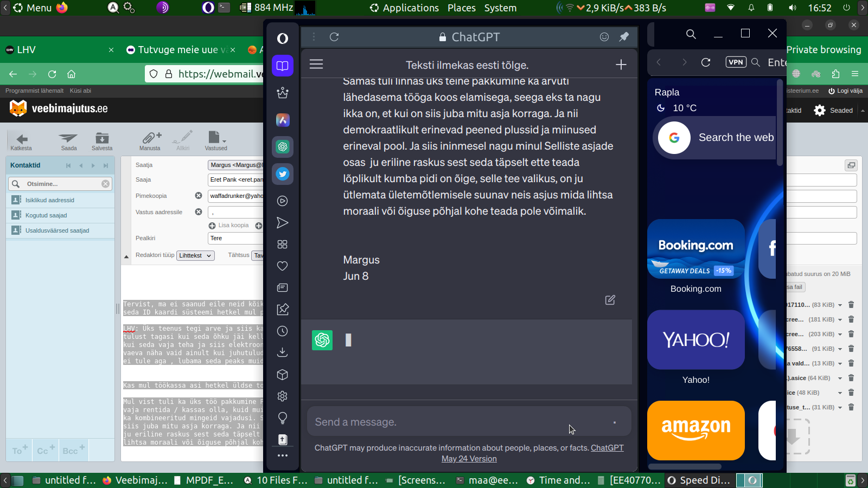
Task: Open the Aria AI sidebar icon
Action: [282, 120]
